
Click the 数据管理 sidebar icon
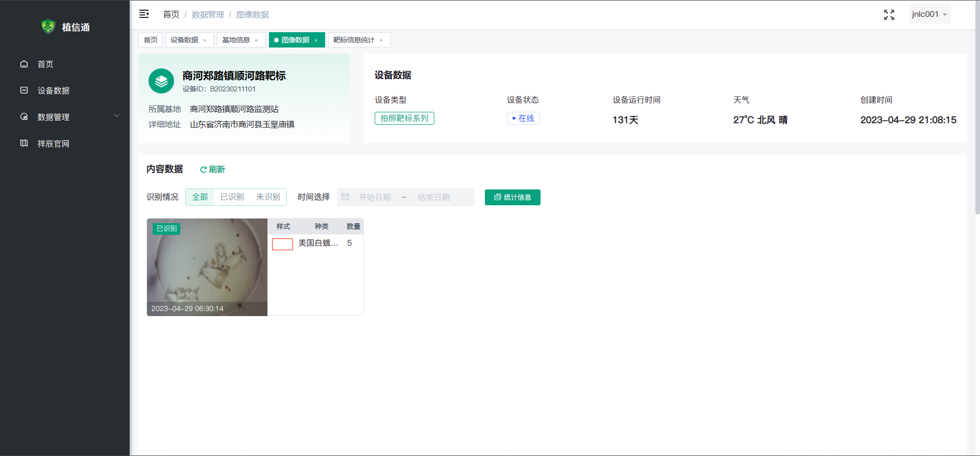(24, 117)
